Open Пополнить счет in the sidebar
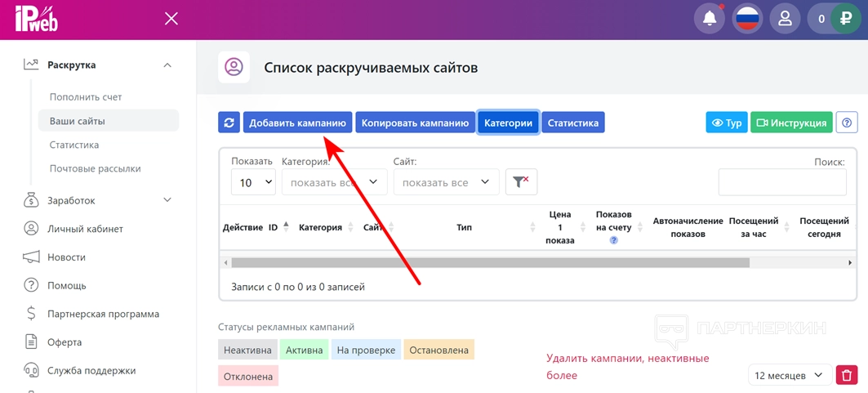This screenshot has width=868, height=393. click(x=86, y=96)
